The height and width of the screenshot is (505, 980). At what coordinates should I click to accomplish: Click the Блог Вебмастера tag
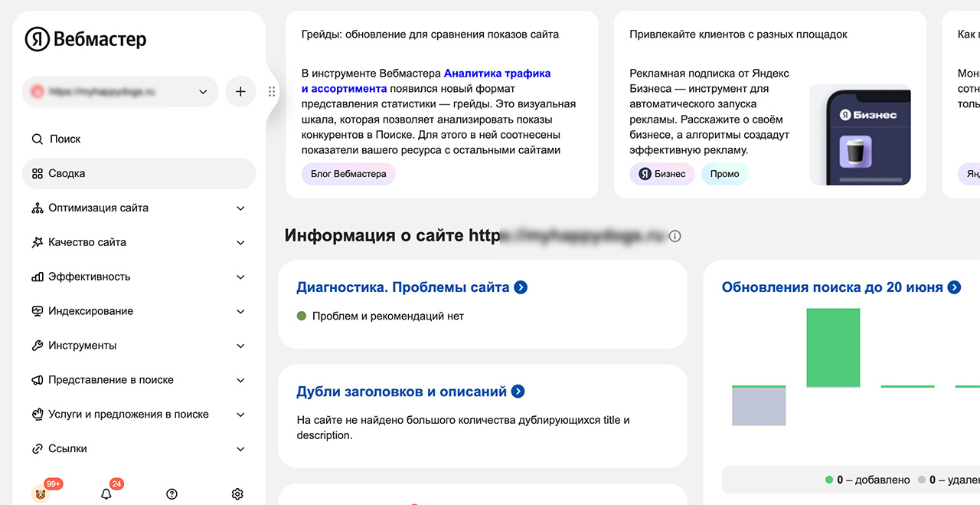(348, 174)
